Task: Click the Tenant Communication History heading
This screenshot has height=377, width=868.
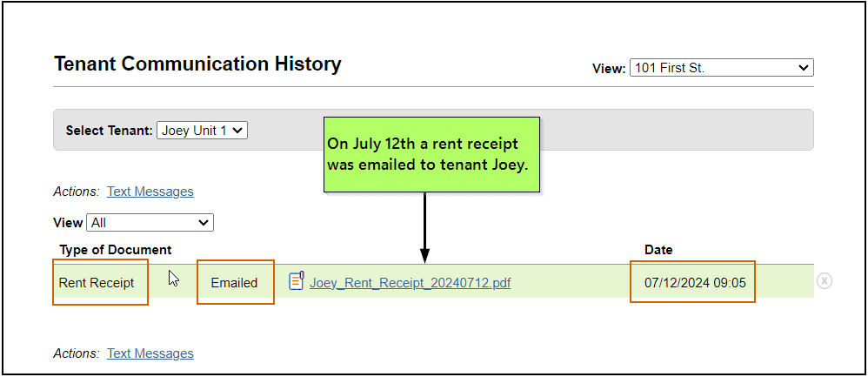Action: 197,64
